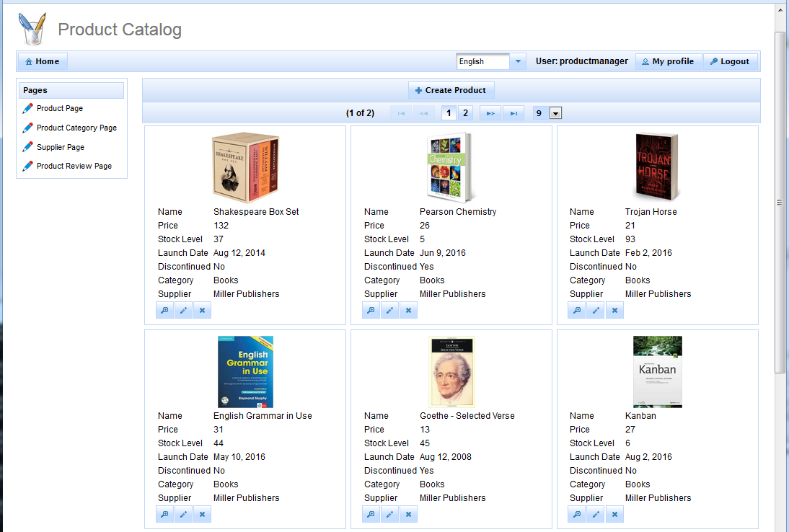Screen dimensions: 789x532
Task: Delete the Kanban product
Action: 614,514
